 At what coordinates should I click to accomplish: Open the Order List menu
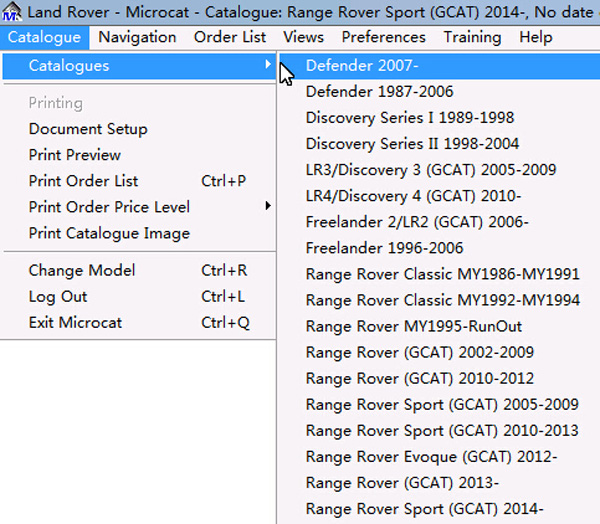(x=230, y=38)
